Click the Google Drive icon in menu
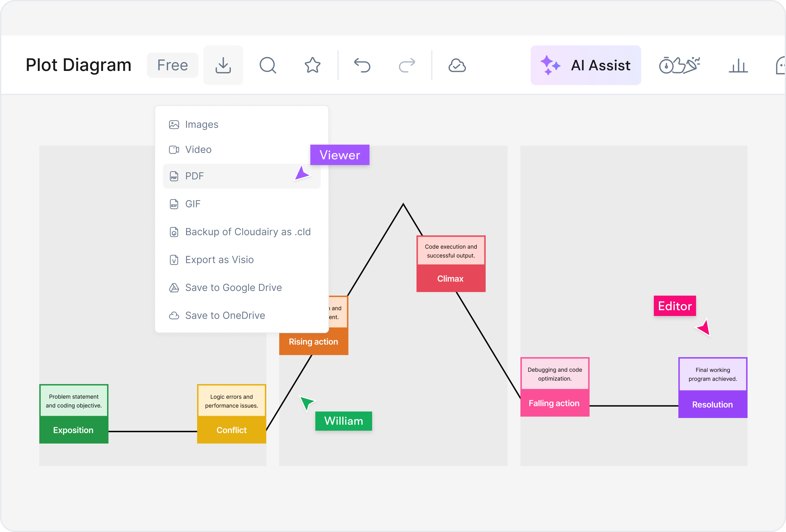This screenshot has width=786, height=532. pyautogui.click(x=174, y=288)
